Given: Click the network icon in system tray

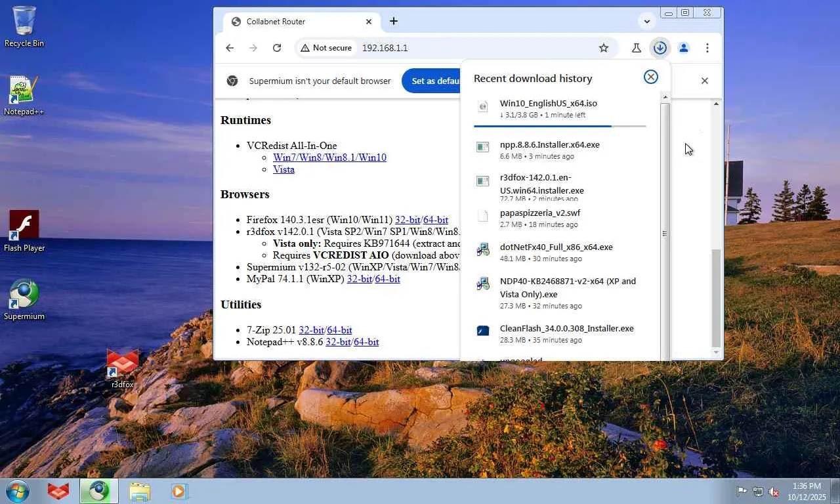Looking at the screenshot, I should 758,492.
